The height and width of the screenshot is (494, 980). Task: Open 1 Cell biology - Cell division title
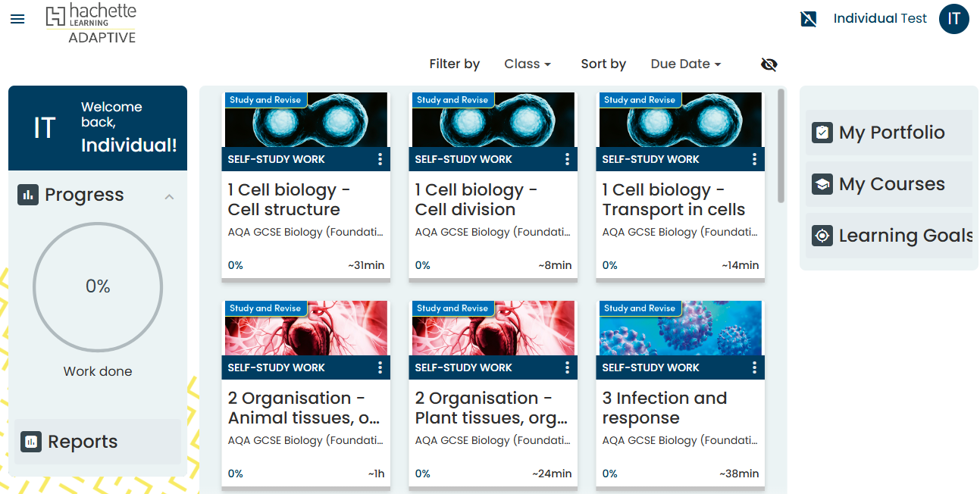(476, 199)
